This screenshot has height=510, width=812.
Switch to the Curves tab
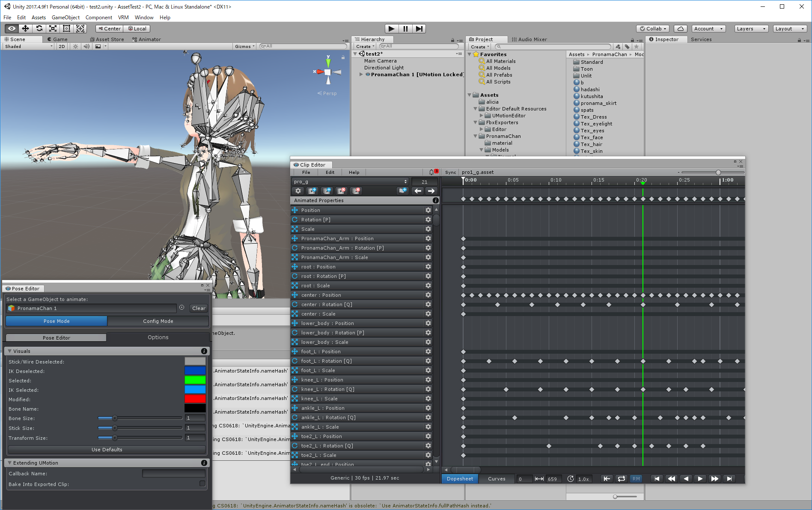tap(497, 479)
